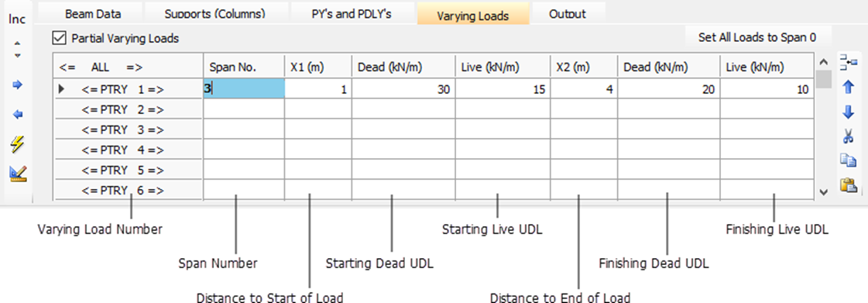Click the clipboard paste icon
This screenshot has height=303, width=868.
coord(848,184)
